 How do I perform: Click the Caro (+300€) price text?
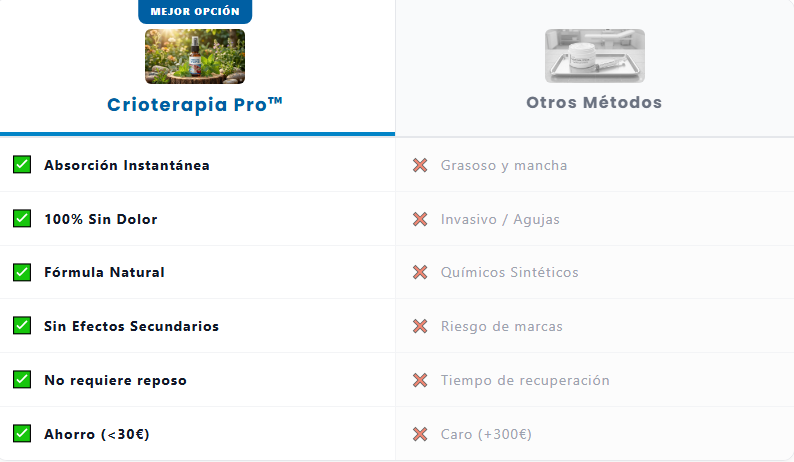point(486,434)
